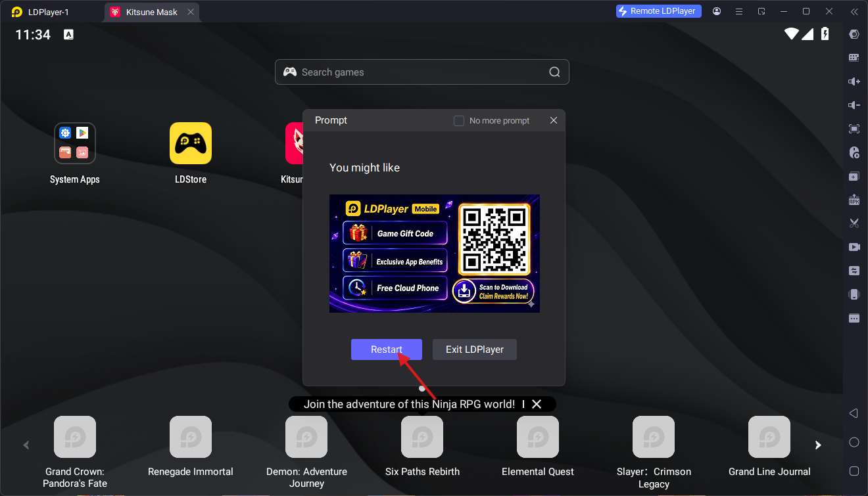Show next recommended games with right arrow

pyautogui.click(x=818, y=445)
